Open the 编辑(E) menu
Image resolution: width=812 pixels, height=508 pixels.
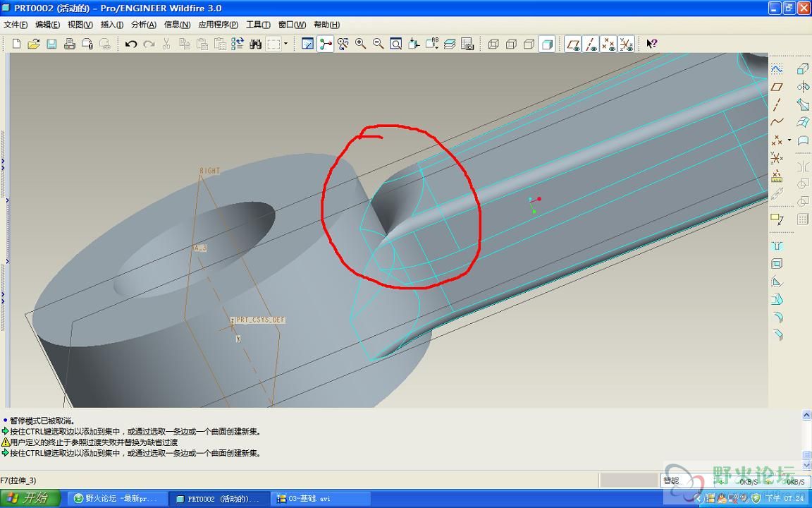click(x=48, y=25)
